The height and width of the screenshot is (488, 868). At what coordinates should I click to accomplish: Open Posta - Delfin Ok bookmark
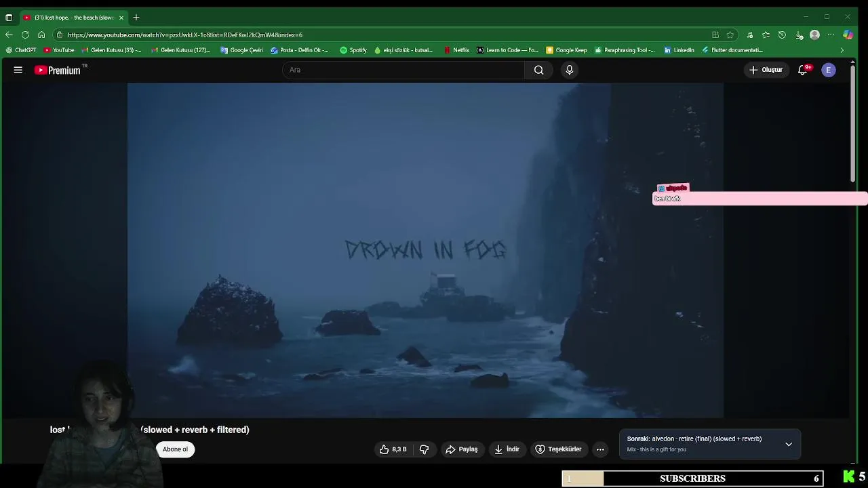[x=299, y=50]
